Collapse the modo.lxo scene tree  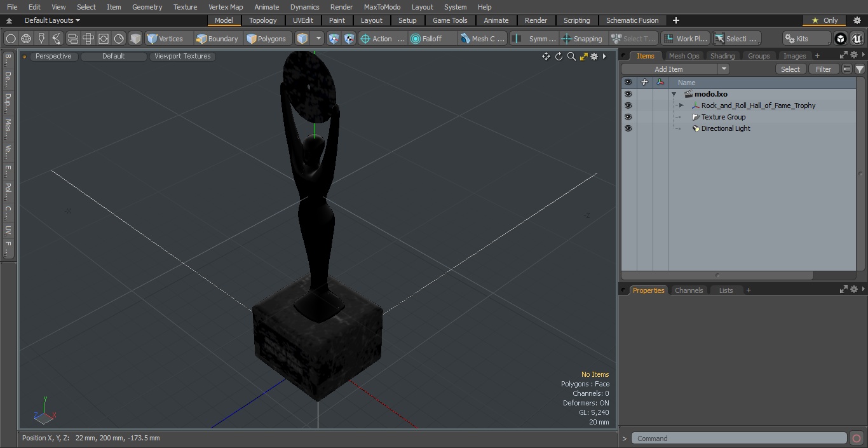tap(674, 94)
